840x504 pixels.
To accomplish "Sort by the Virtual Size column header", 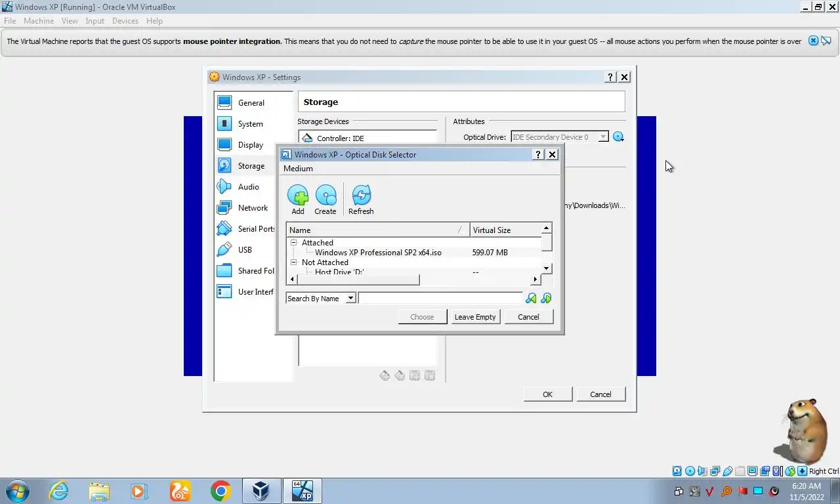I will [505, 230].
